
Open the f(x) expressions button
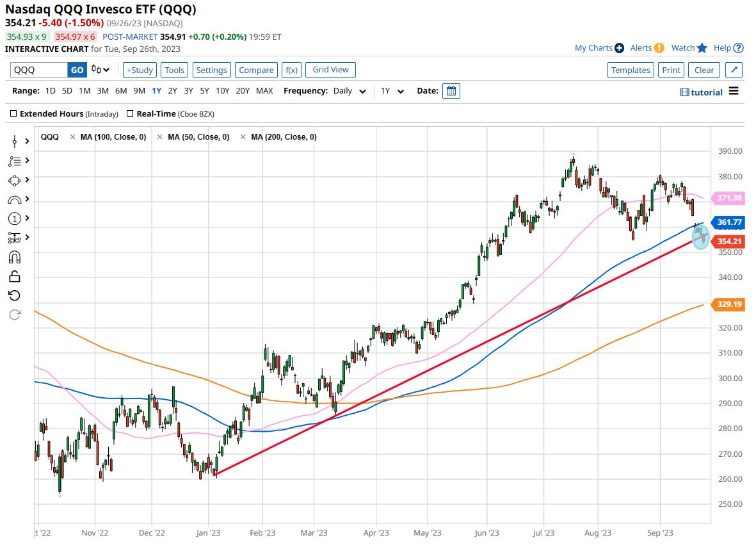point(292,70)
